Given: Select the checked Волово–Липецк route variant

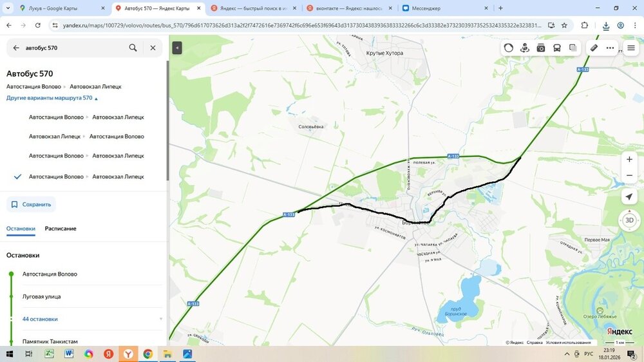Looking at the screenshot, I should coord(86,176).
